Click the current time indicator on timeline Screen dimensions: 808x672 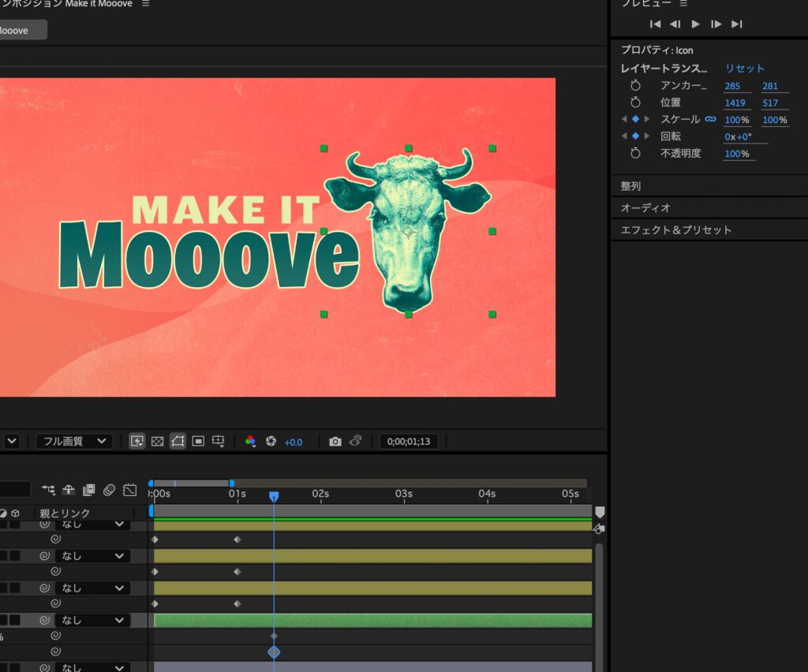[274, 496]
